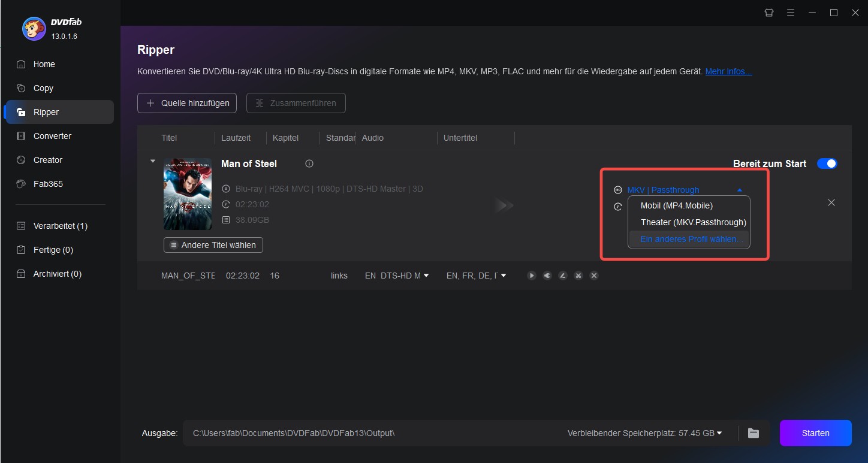Click the Zusammenführen button

click(x=296, y=103)
